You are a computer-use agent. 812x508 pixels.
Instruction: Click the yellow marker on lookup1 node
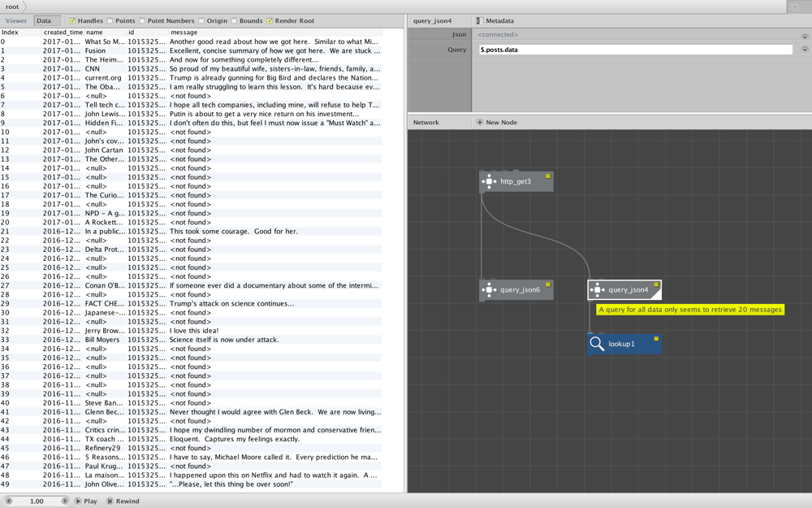click(656, 338)
